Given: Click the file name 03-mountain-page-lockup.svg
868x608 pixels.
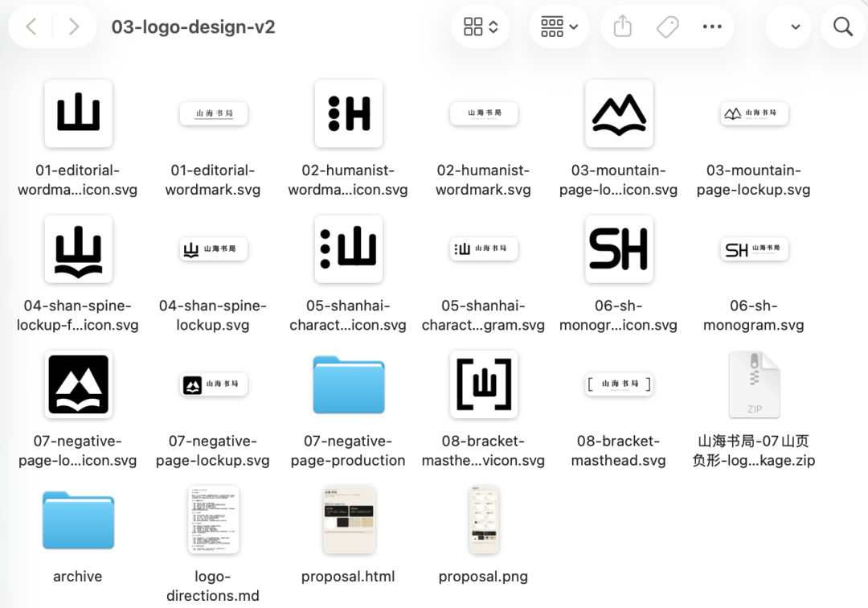Looking at the screenshot, I should pyautogui.click(x=753, y=180).
